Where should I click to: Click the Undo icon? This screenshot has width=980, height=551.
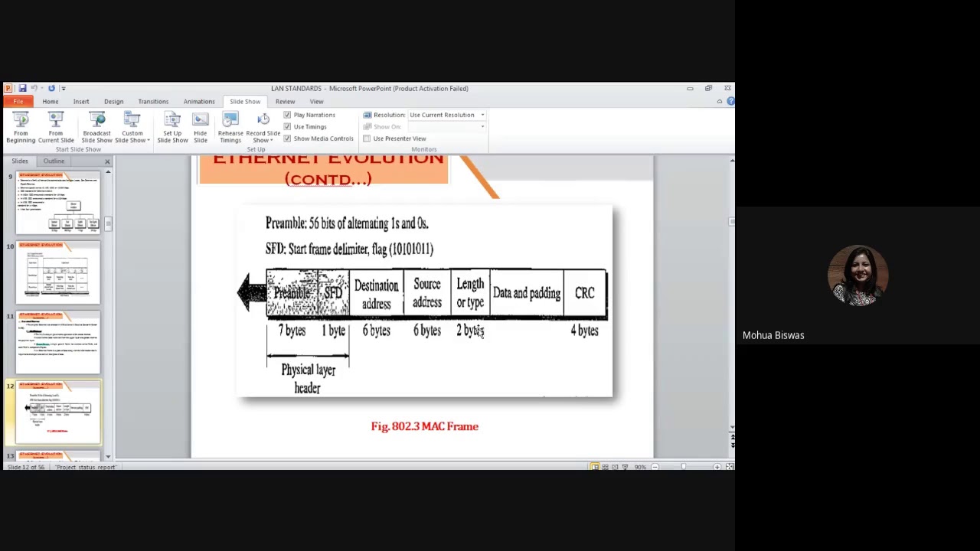(34, 88)
